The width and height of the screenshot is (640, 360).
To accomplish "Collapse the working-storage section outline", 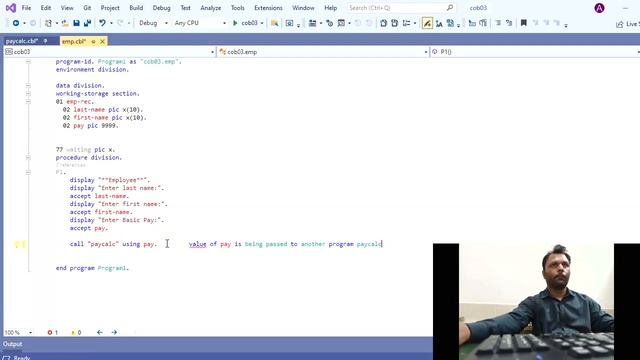I will (28, 93).
